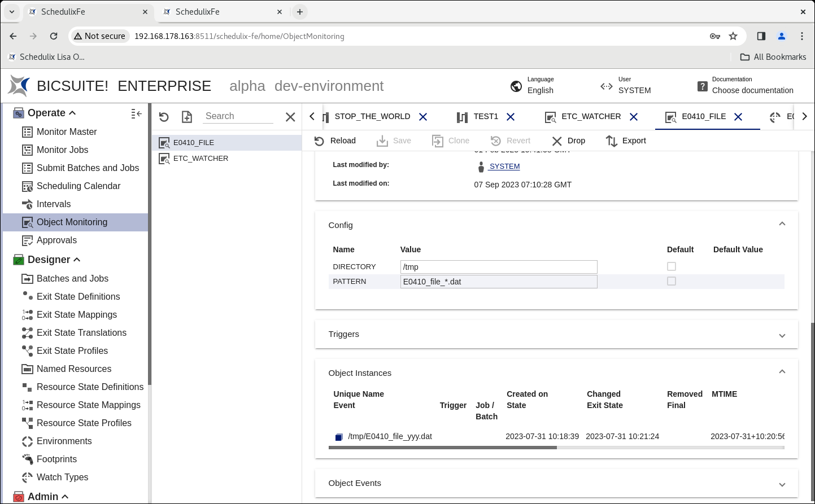This screenshot has width=815, height=504.
Task: Switch to the TEST1 tab
Action: pos(486,116)
